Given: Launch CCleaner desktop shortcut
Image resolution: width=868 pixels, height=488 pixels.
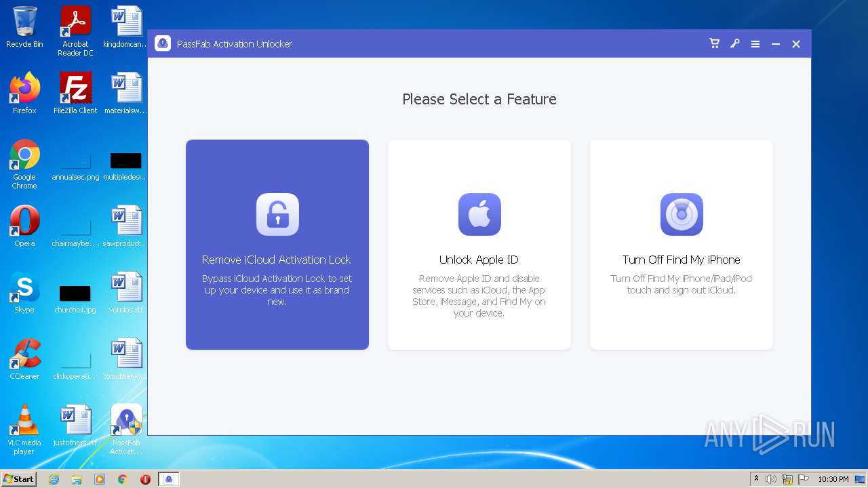Looking at the screenshot, I should 24,359.
